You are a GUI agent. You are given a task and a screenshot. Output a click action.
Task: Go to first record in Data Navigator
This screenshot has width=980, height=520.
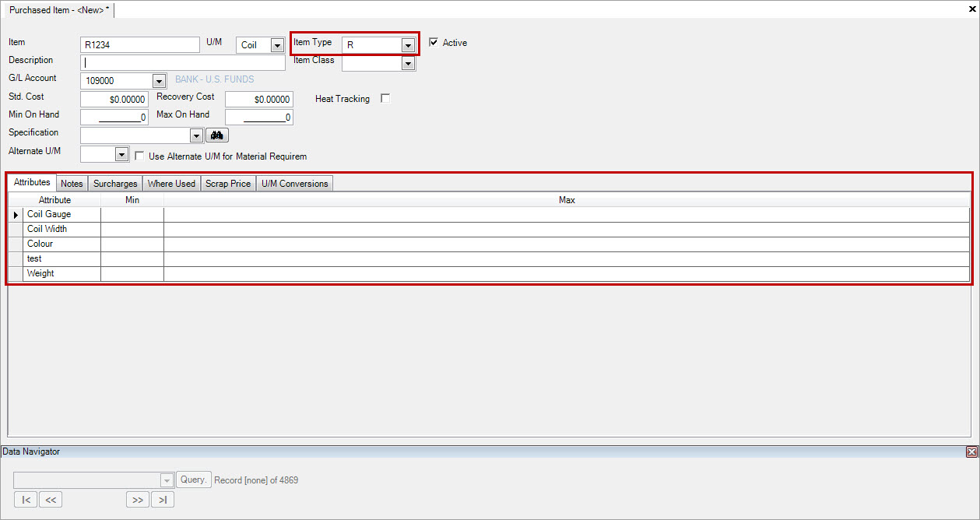pos(26,500)
